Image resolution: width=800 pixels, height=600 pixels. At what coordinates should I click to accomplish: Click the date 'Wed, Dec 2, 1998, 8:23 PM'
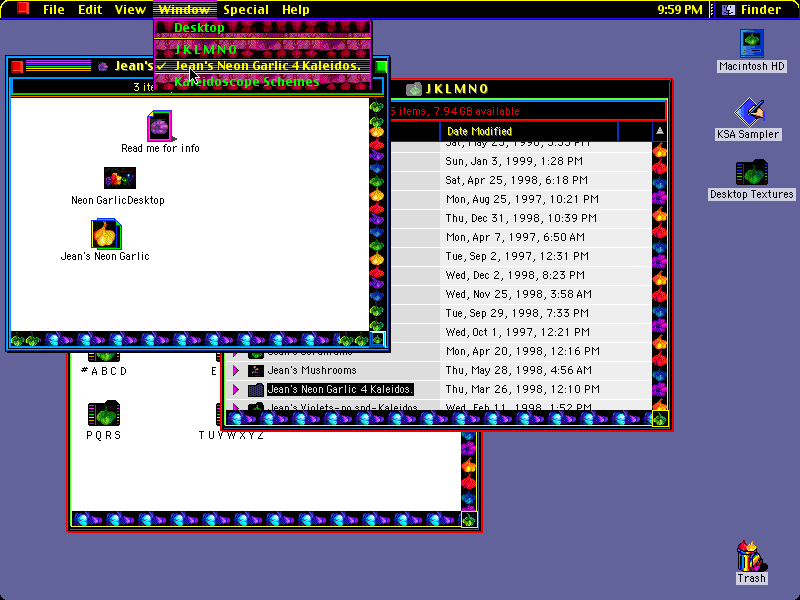click(x=515, y=276)
